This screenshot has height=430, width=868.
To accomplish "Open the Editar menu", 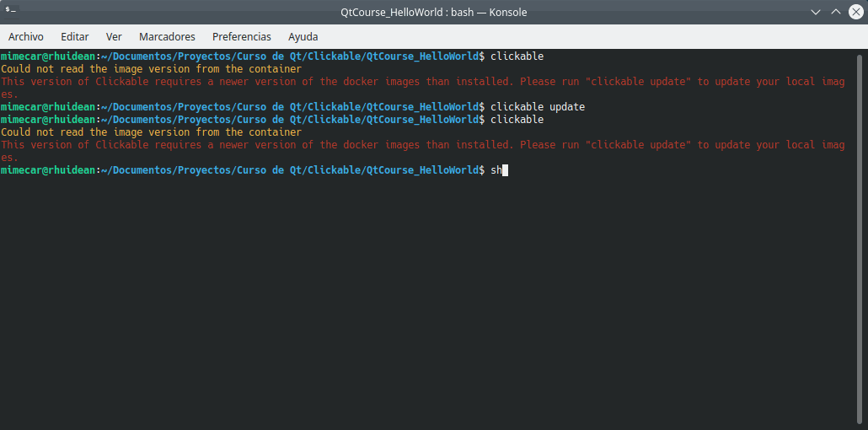I will [x=75, y=36].
